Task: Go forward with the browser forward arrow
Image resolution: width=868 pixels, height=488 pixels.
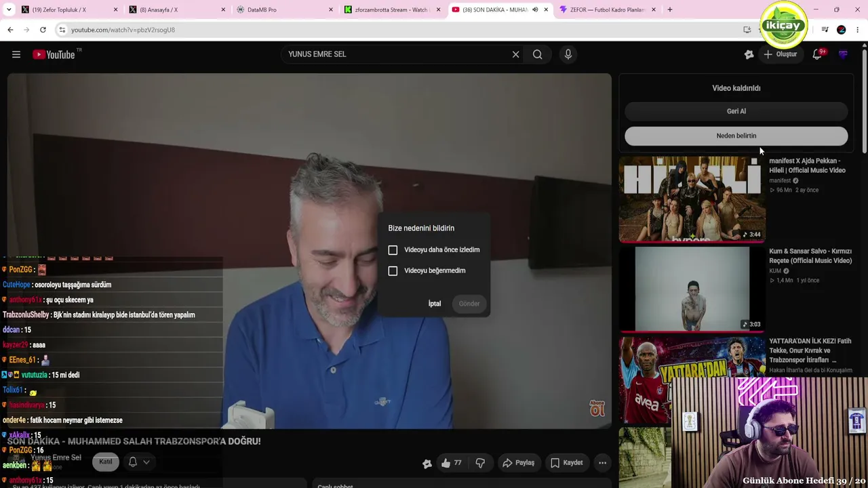Action: point(26,30)
